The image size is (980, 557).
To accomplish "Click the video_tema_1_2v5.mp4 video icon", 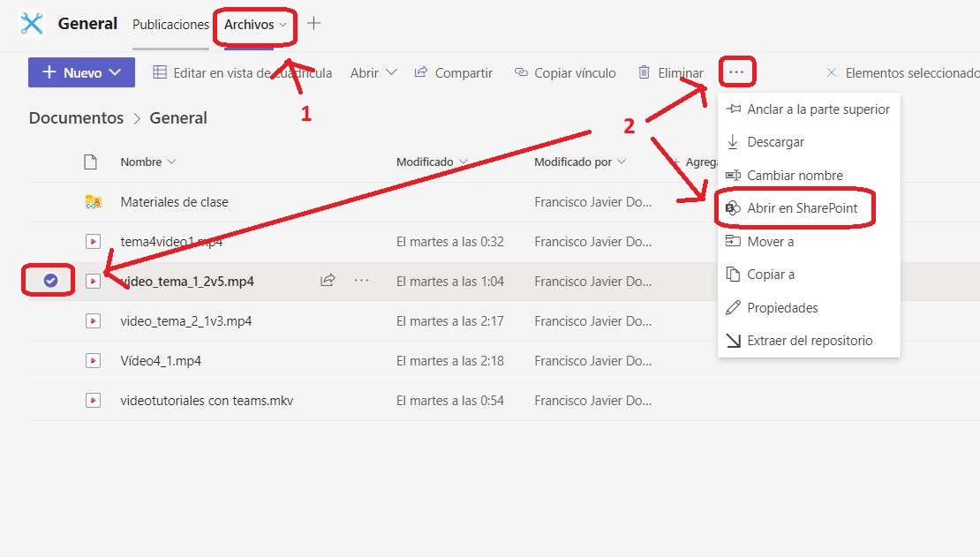I will coord(93,282).
